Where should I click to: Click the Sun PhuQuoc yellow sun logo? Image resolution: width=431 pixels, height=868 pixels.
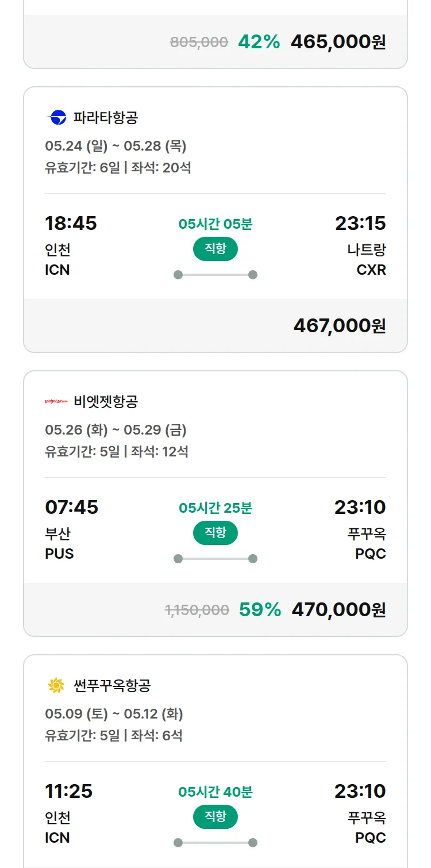[x=56, y=685]
